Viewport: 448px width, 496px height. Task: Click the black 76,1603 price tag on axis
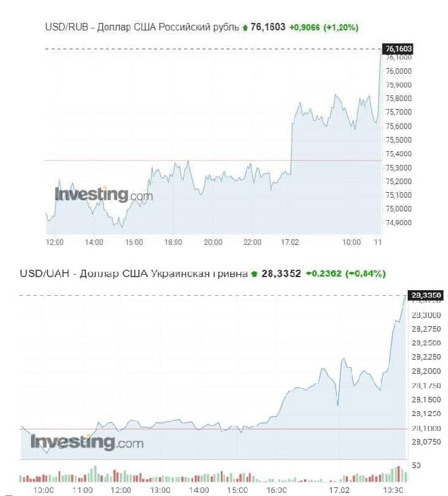(x=399, y=48)
